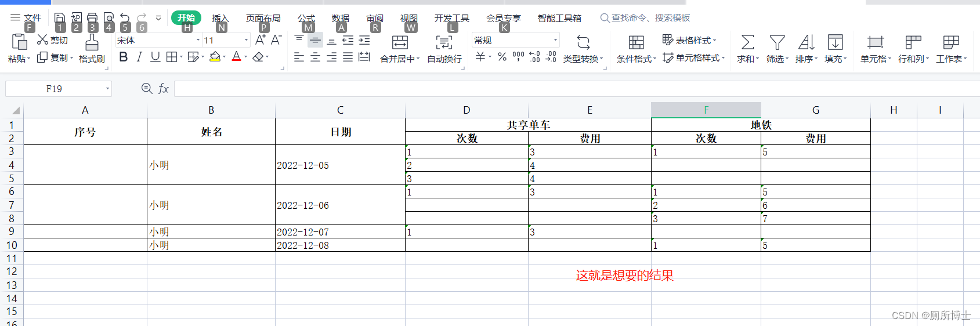Increase font size with A+ icon
This screenshot has width=980, height=326.
[x=261, y=39]
